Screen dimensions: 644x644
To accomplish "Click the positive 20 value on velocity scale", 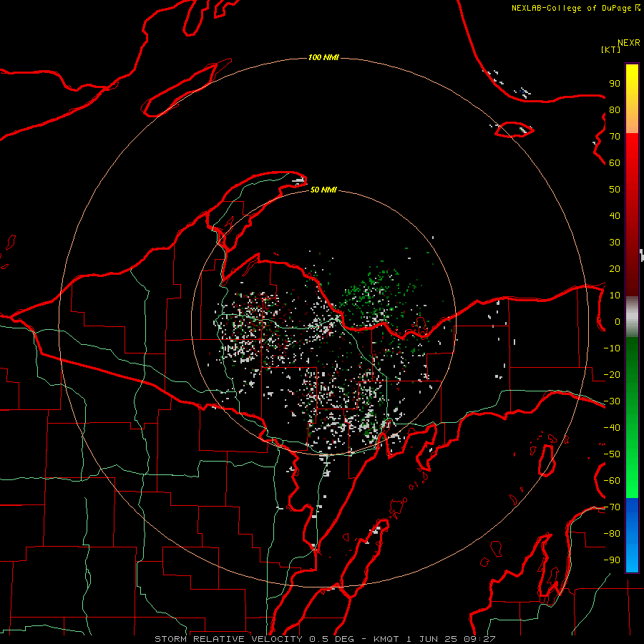I will [615, 268].
